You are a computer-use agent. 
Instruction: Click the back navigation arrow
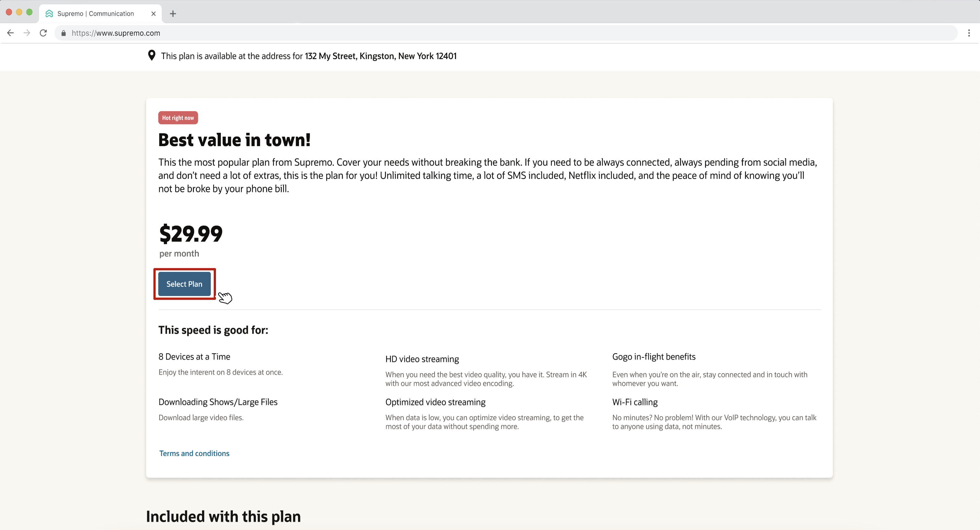point(10,33)
